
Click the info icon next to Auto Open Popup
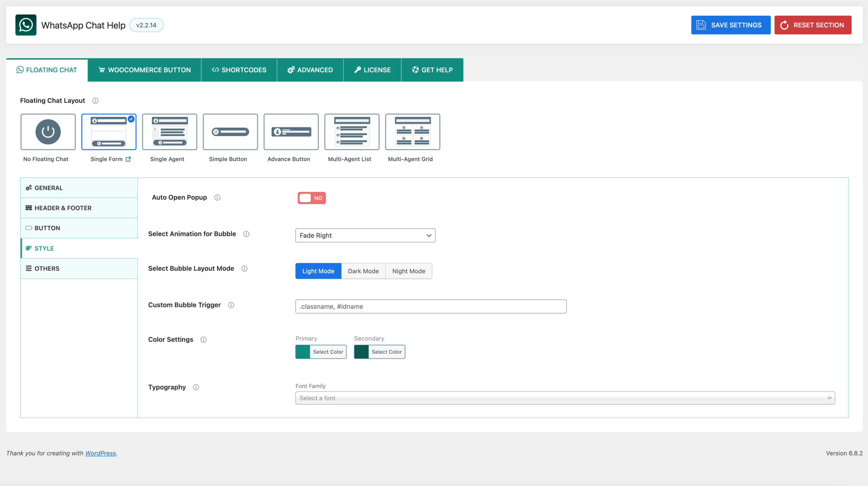[x=217, y=197]
